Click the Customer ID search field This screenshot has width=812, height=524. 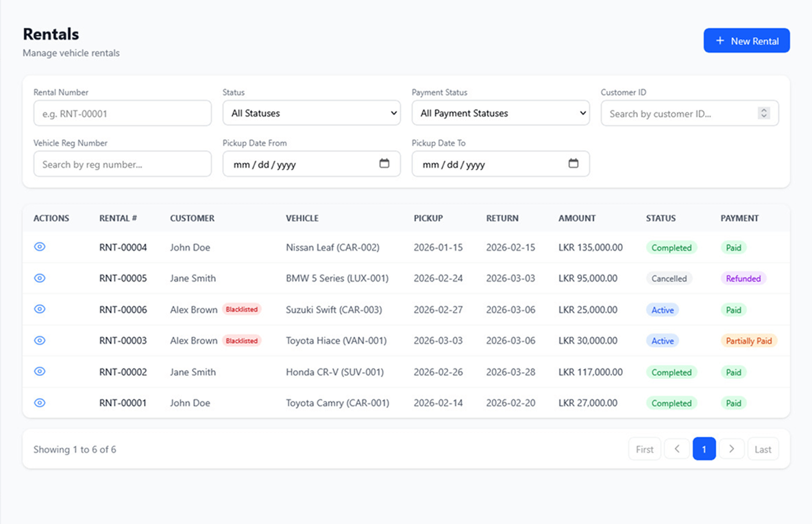(678, 113)
